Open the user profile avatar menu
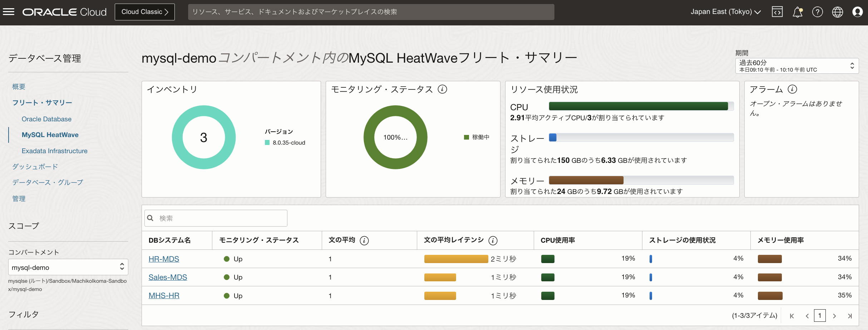Image resolution: width=868 pixels, height=330 pixels. click(857, 12)
